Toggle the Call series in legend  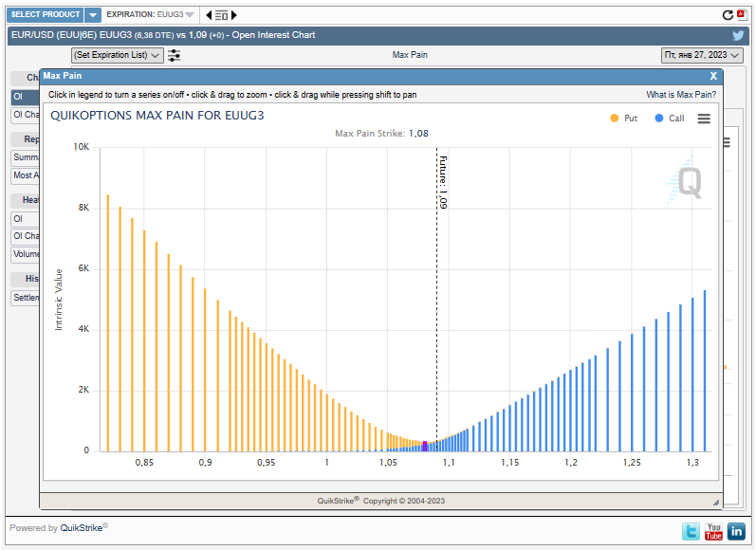pyautogui.click(x=670, y=119)
